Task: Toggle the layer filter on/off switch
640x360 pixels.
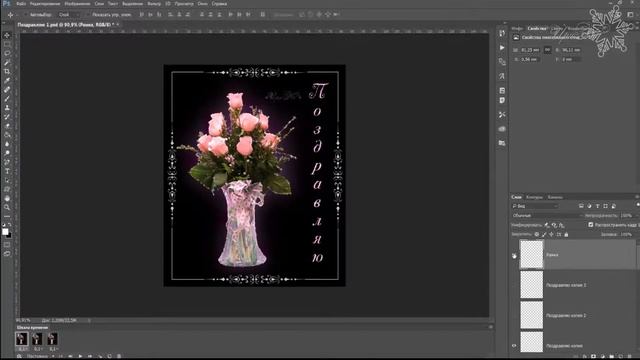Action: click(x=638, y=205)
